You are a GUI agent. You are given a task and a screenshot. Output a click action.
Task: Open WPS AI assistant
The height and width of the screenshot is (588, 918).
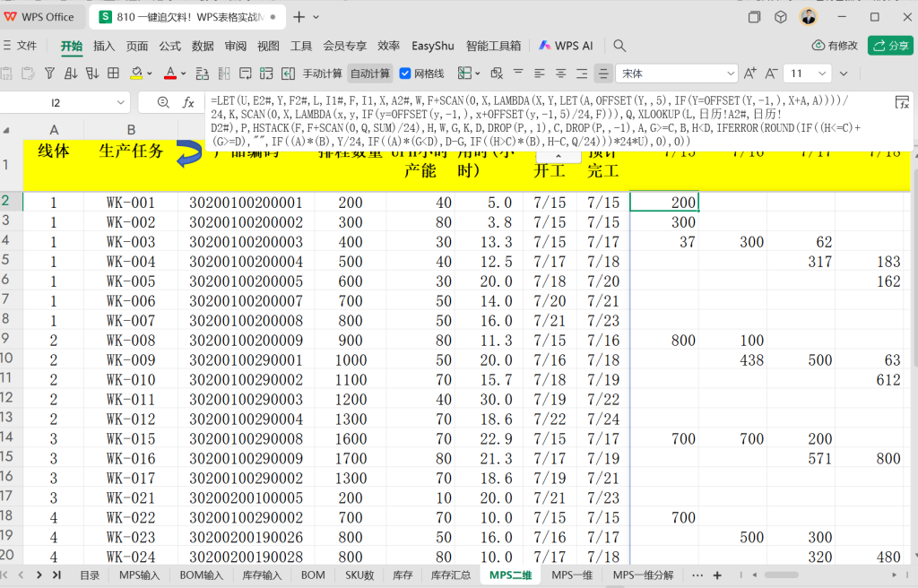(566, 46)
